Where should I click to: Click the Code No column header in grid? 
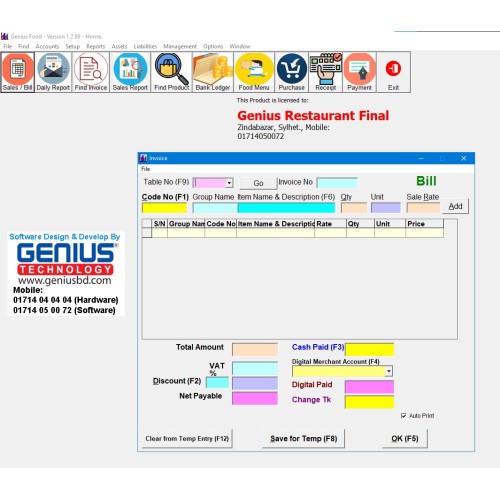click(x=221, y=224)
